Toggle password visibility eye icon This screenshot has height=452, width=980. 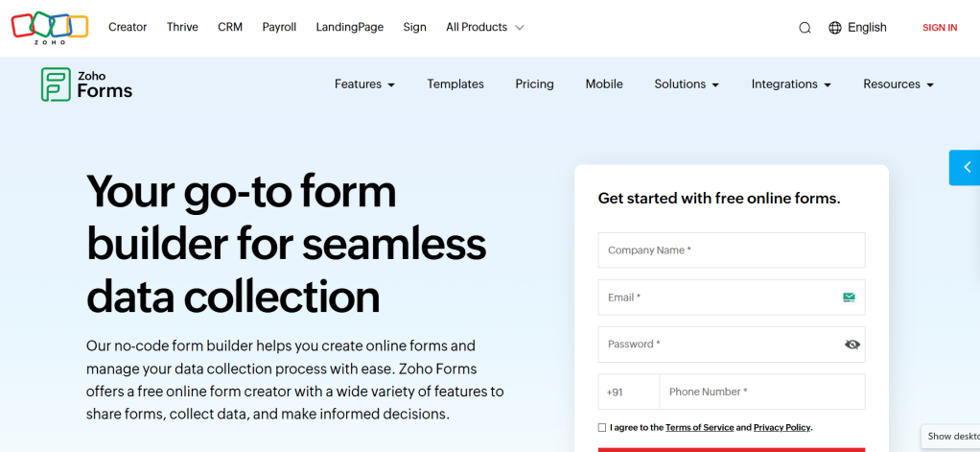pyautogui.click(x=852, y=345)
